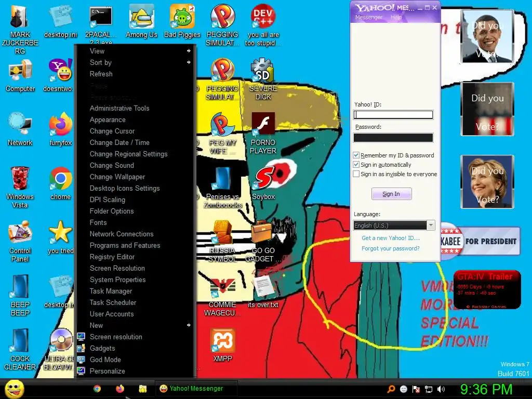Click the magnifier search tray icon

click(391, 389)
